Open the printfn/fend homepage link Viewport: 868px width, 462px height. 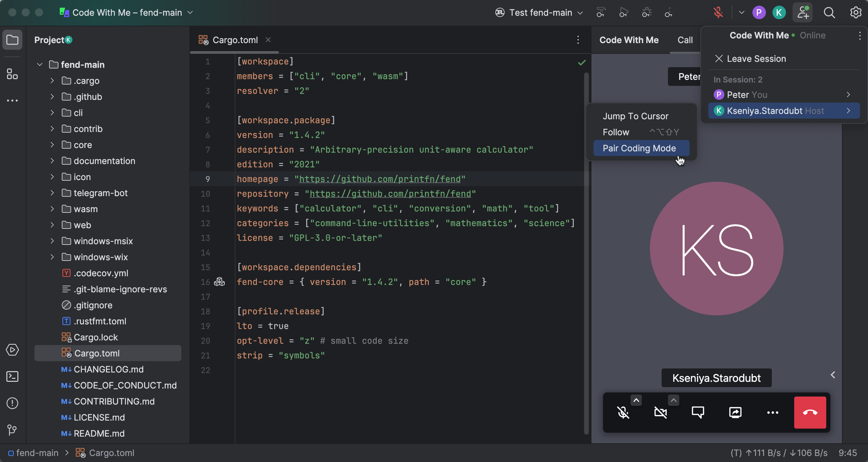pyautogui.click(x=380, y=179)
